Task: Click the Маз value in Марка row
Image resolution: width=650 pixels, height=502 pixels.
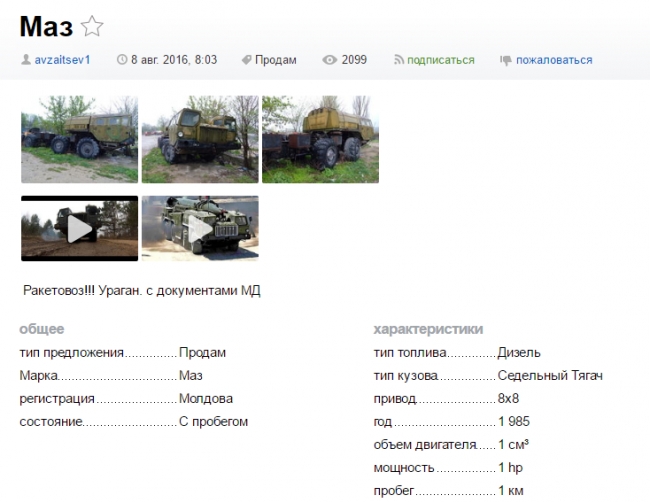Action: pos(191,376)
